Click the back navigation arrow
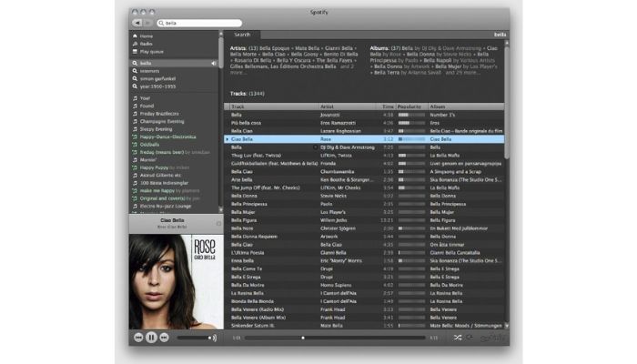Viewport: 637px width, 364px height. (137, 23)
